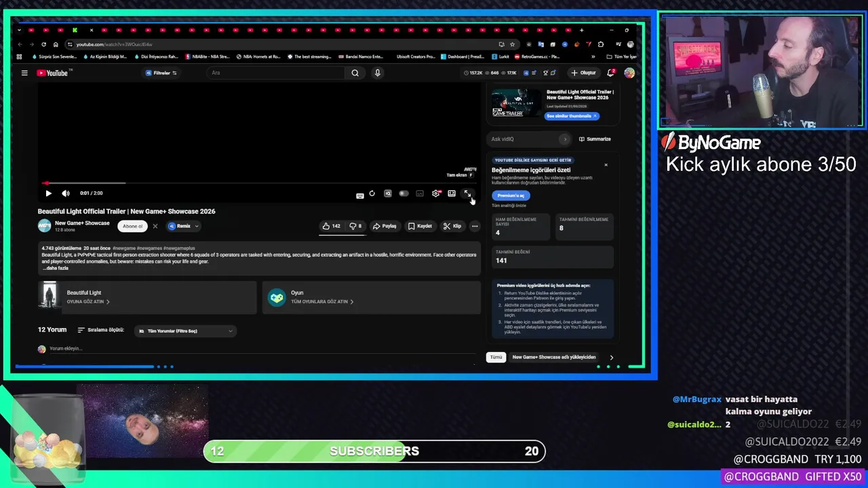Start voice search with the microphone

coord(378,73)
